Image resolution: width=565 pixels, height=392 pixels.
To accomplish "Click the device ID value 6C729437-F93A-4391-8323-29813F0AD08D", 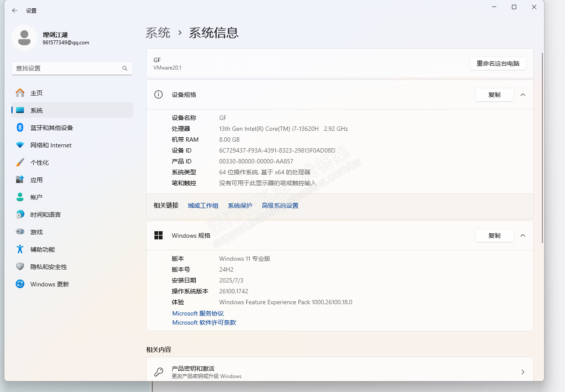I will point(277,150).
